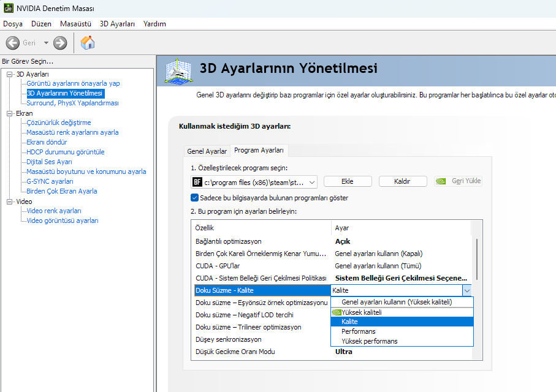Screen dimensions: 556x392
Task: Open the Masaüstü menu
Action: (75, 24)
